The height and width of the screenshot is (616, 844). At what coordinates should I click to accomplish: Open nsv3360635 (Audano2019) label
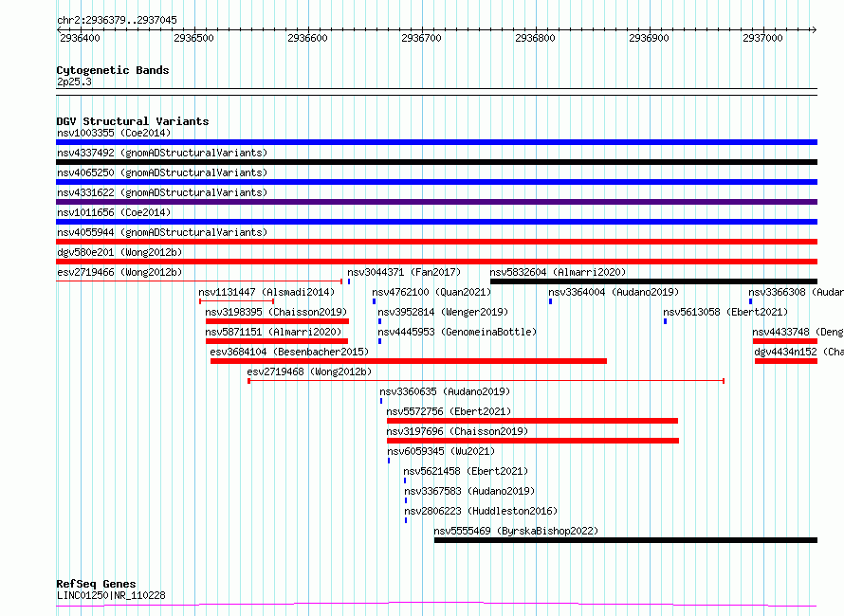[x=445, y=391]
